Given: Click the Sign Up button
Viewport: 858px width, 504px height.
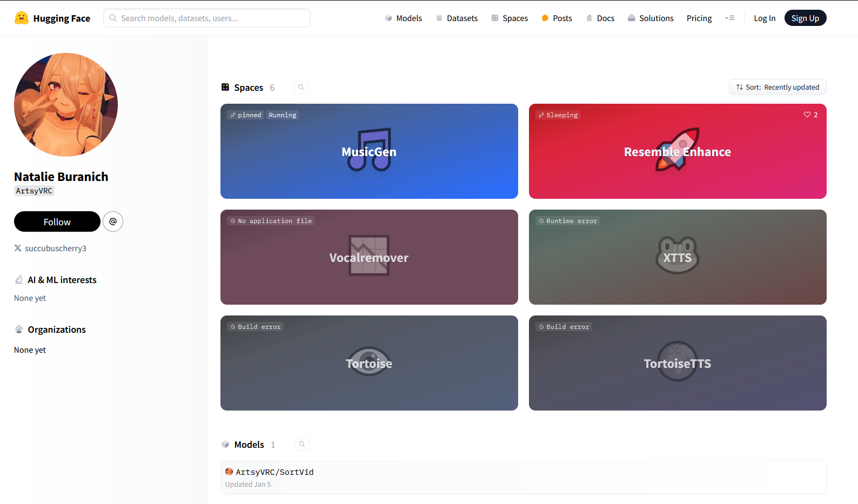Looking at the screenshot, I should coord(805,18).
